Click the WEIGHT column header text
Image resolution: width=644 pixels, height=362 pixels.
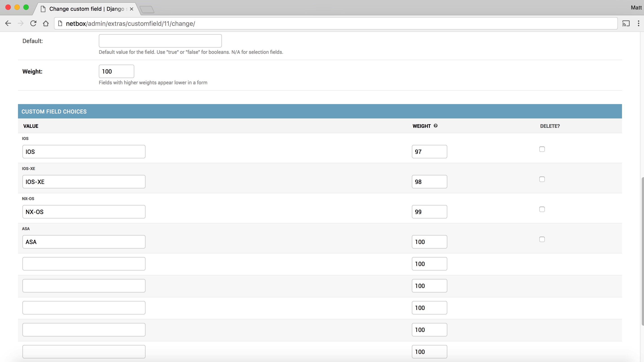[x=421, y=126]
